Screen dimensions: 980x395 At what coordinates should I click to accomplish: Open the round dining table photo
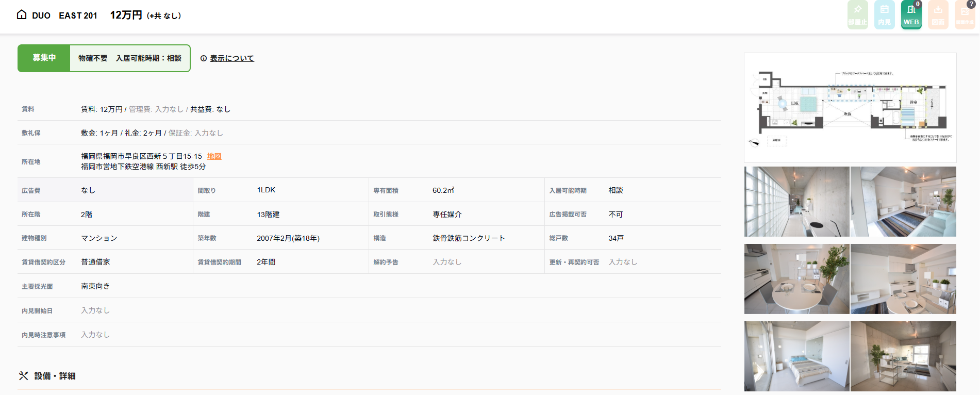tap(796, 279)
